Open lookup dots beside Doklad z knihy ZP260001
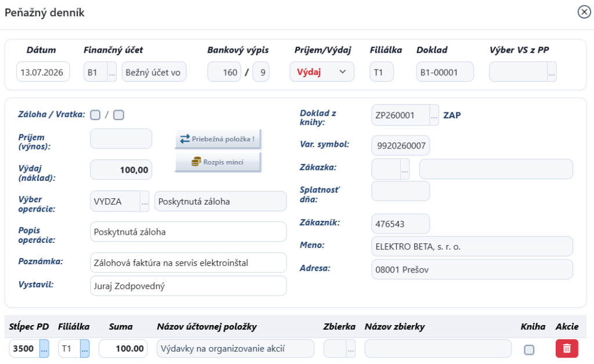The image size is (594, 364). pos(434,115)
